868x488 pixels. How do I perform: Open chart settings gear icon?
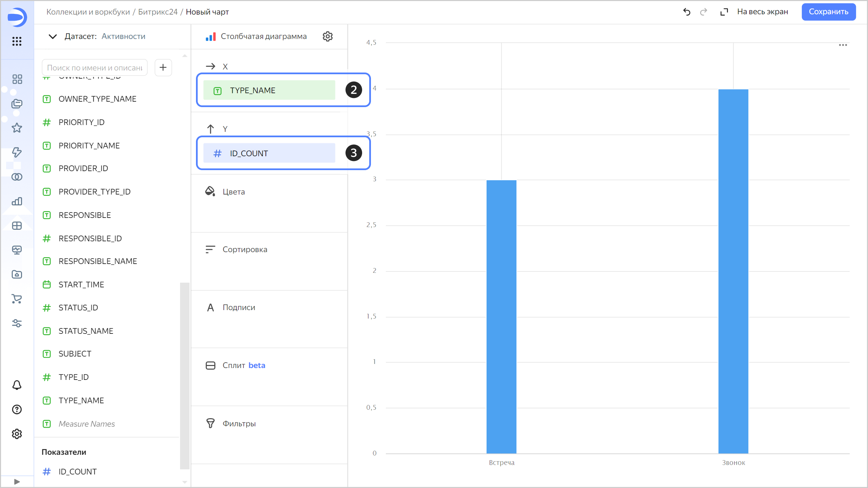[x=328, y=36]
